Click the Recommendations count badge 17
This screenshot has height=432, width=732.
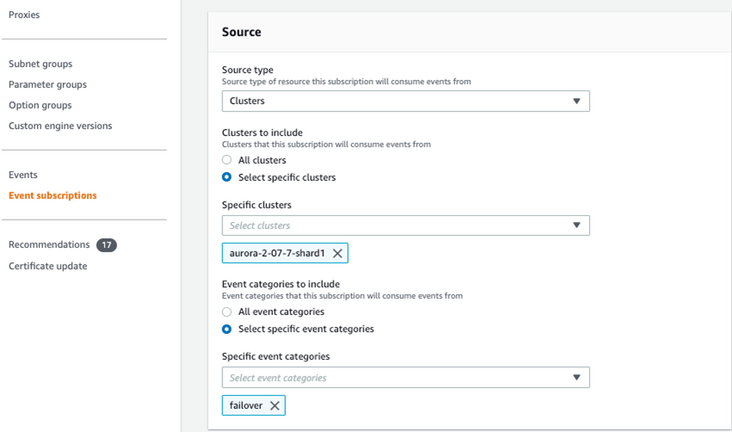(x=106, y=245)
